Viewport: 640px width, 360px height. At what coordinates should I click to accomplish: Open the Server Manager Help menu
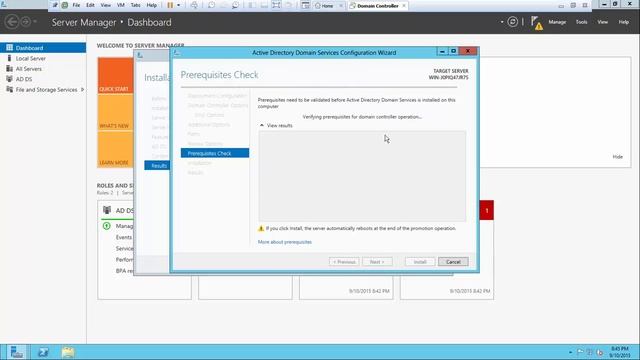pos(623,22)
